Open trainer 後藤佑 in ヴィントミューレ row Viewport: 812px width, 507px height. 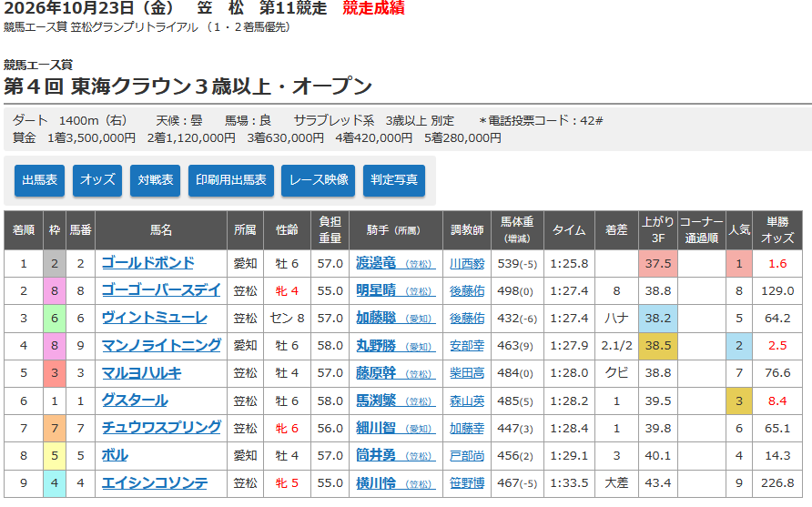coord(467,319)
